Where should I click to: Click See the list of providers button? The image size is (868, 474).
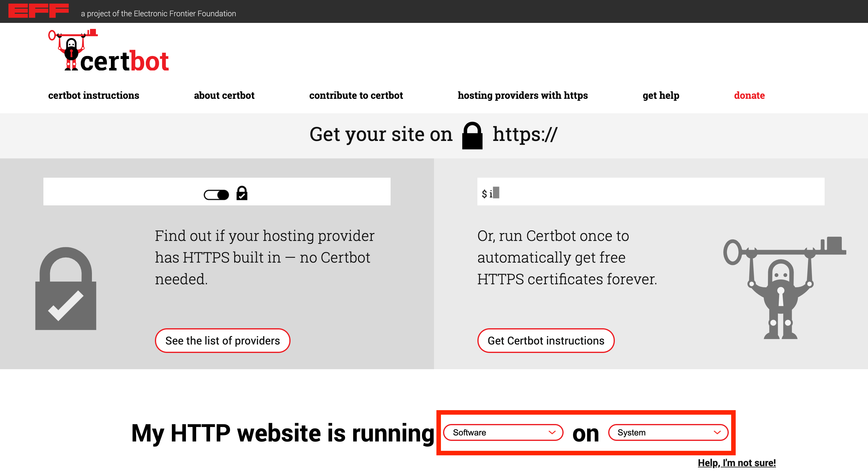[222, 341]
